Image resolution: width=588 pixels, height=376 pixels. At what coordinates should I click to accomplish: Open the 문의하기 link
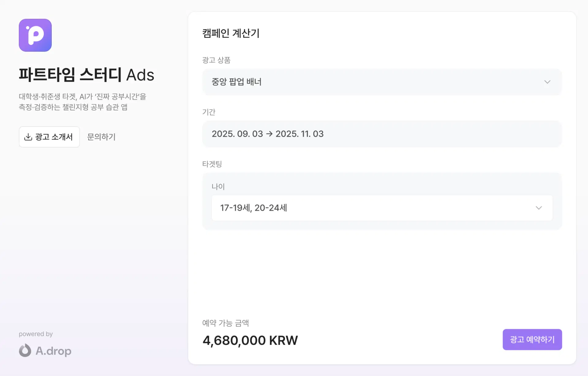coord(101,137)
